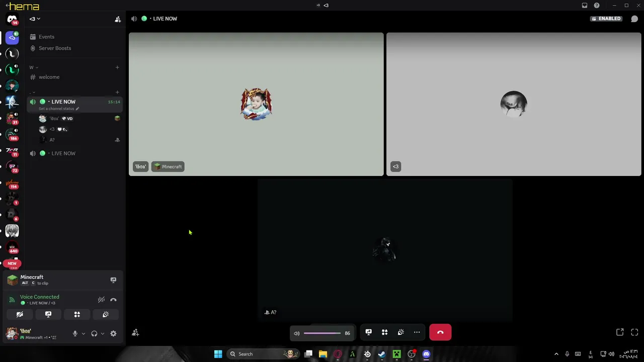Join the second LIVE NOW voice channel

75,153
